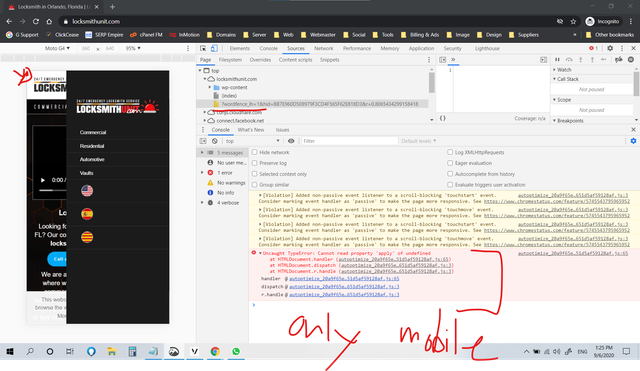Screen dimensions: 640x371
Task: Toggle Evaluate triggers user activation checkbox
Action: [450, 184]
